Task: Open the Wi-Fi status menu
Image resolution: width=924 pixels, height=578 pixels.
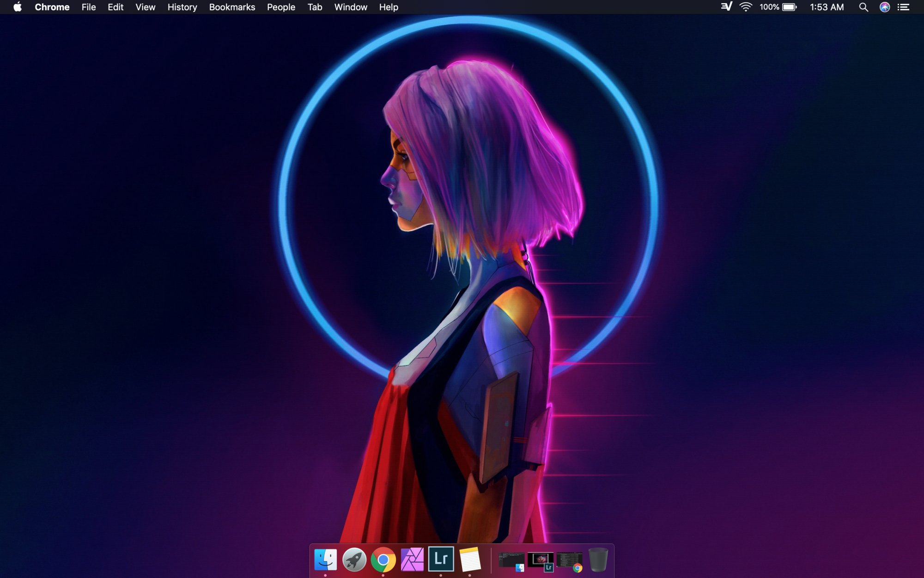Action: (x=746, y=7)
